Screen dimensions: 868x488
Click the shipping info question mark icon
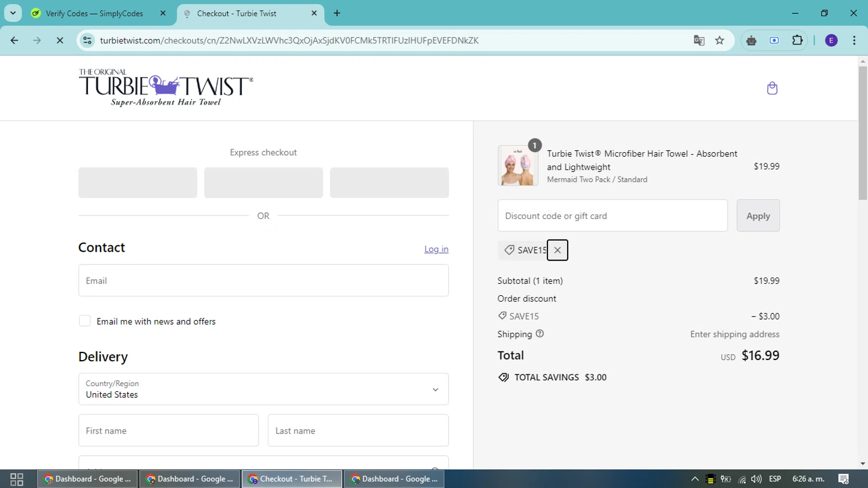click(x=540, y=333)
